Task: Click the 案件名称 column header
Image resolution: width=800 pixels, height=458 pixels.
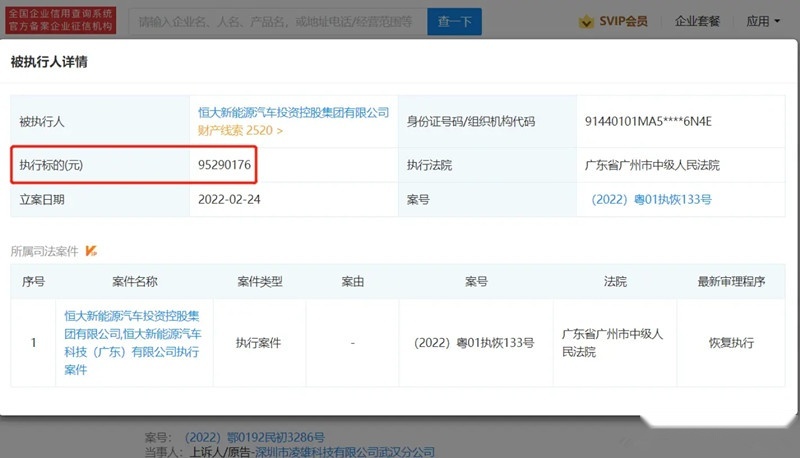Action: click(x=135, y=282)
